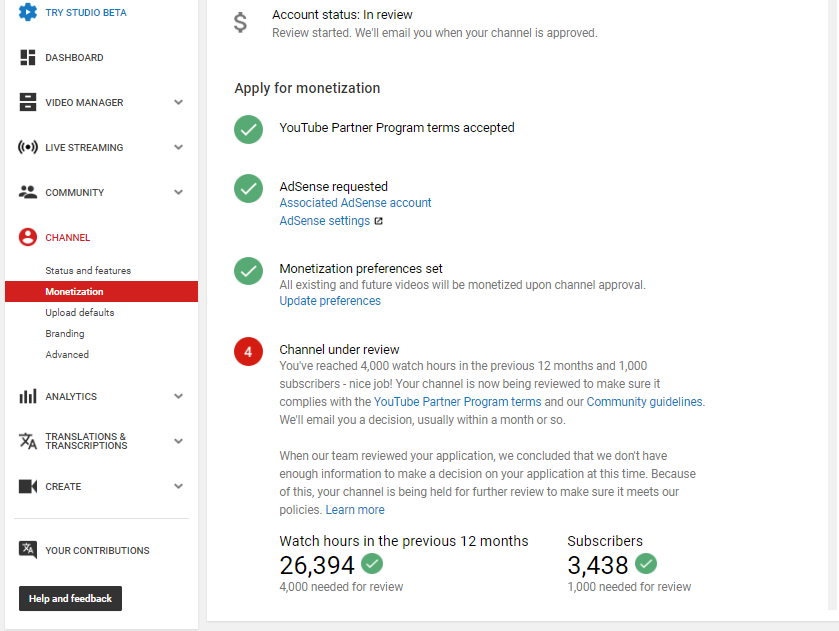Screen dimensions: 839x631
Task: Select the Channel menu heading
Action: 67,237
